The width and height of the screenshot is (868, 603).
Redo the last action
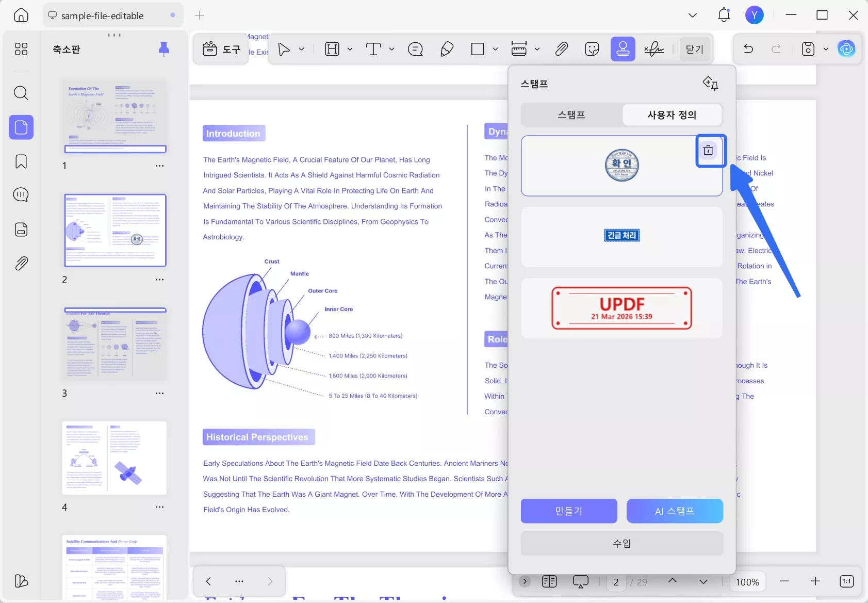[776, 49]
